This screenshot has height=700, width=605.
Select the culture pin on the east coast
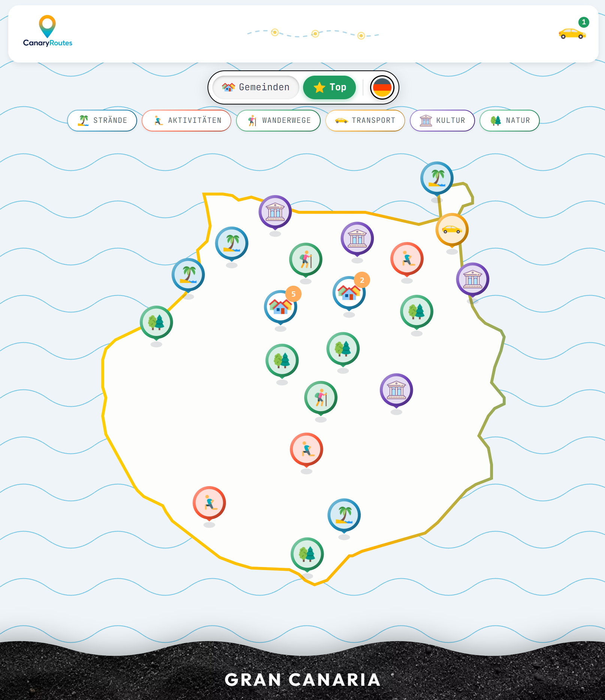tap(473, 279)
